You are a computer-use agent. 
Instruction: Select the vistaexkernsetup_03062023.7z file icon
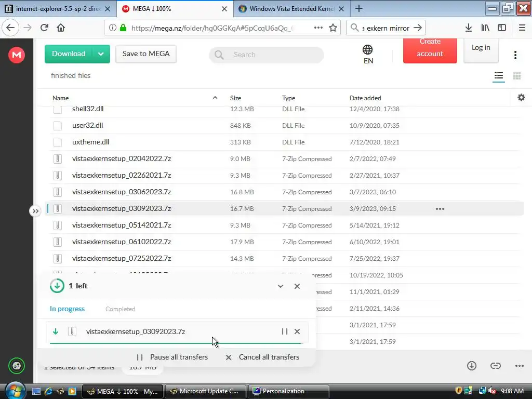click(x=58, y=192)
